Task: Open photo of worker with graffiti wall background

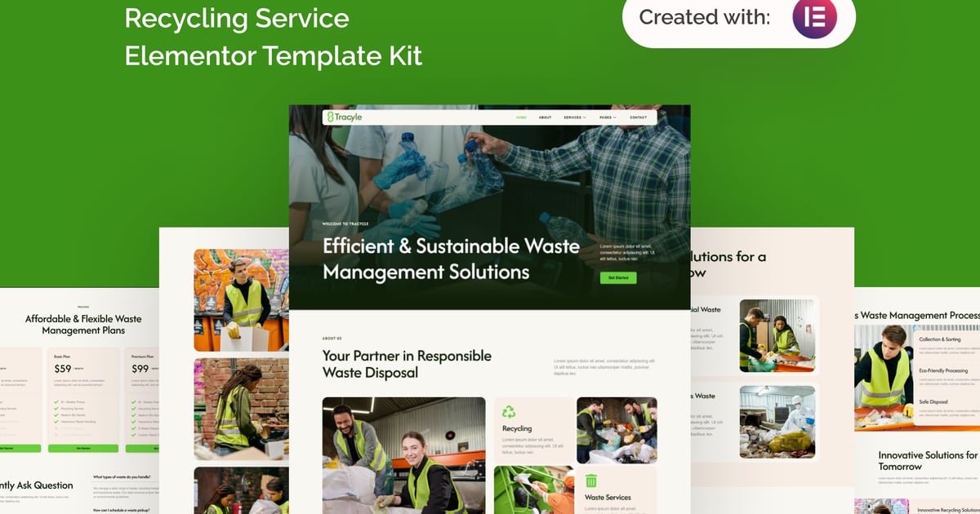Action: coord(241,300)
